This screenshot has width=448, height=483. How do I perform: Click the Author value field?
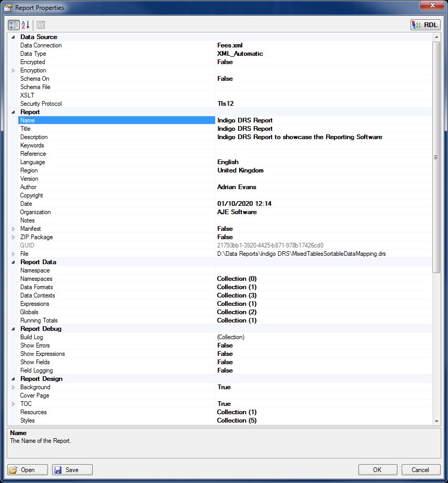coord(237,187)
